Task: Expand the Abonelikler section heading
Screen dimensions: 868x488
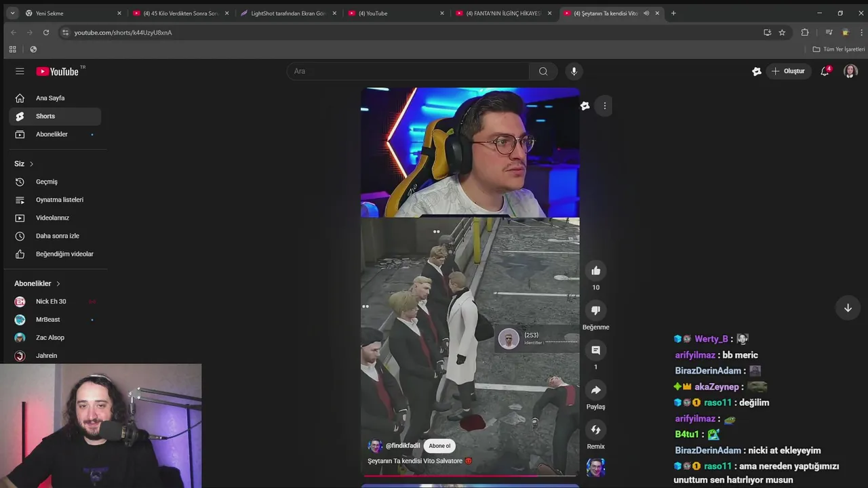Action: coord(37,283)
